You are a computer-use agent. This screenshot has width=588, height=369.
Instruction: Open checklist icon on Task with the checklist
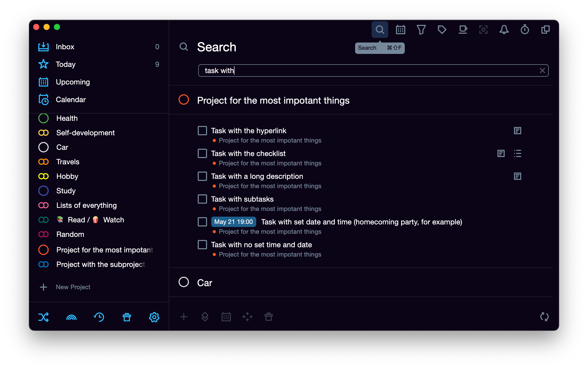(517, 153)
